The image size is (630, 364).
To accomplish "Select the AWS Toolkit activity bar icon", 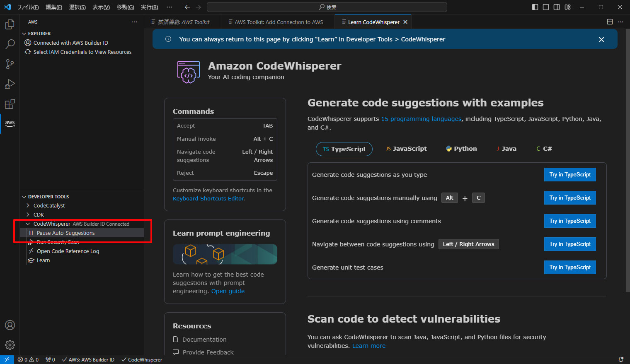I will click(x=10, y=123).
